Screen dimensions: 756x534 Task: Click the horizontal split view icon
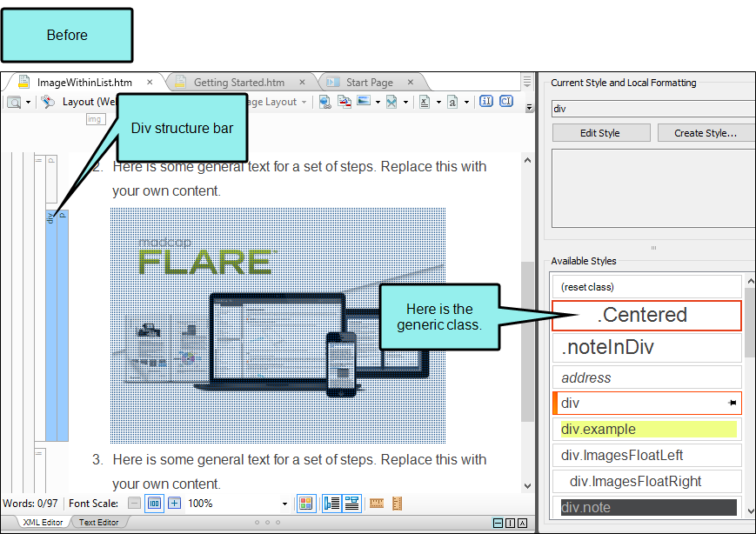click(498, 523)
